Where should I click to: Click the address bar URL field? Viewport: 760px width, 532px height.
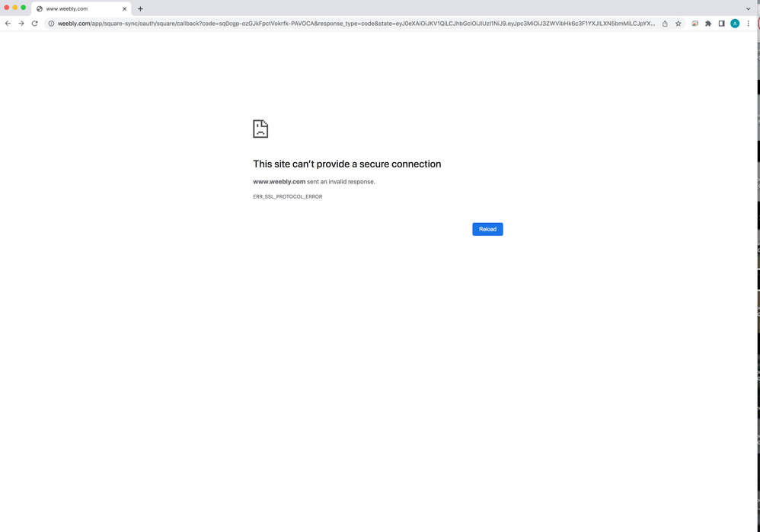tap(350, 24)
